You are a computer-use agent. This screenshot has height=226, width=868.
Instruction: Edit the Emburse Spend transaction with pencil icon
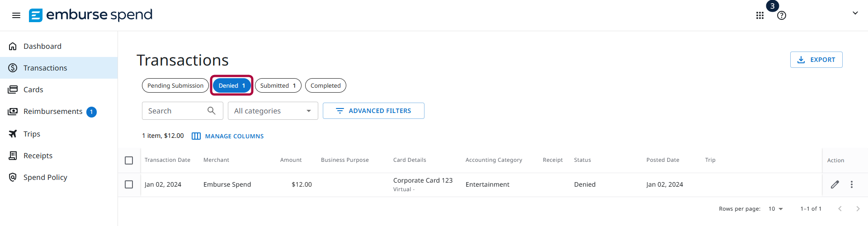click(835, 184)
